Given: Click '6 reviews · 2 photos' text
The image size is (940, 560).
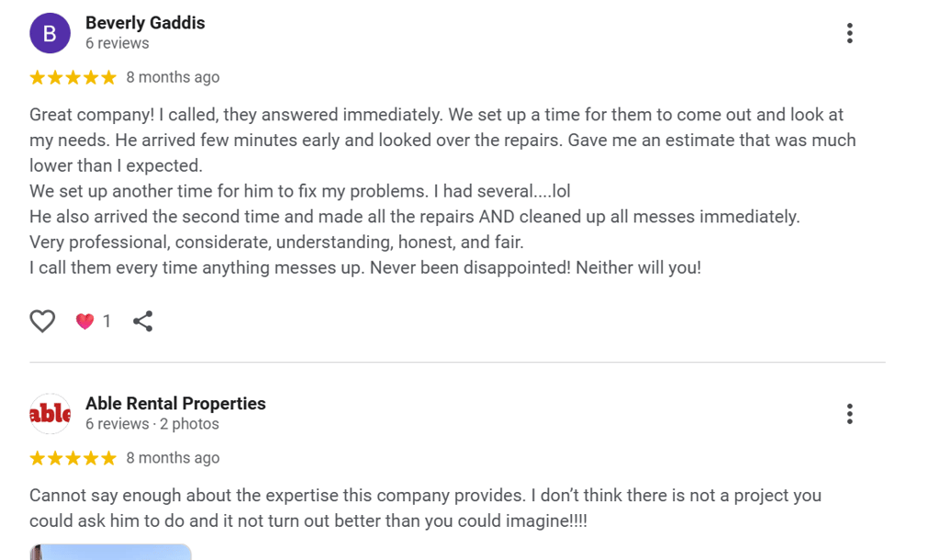Looking at the screenshot, I should click(152, 424).
